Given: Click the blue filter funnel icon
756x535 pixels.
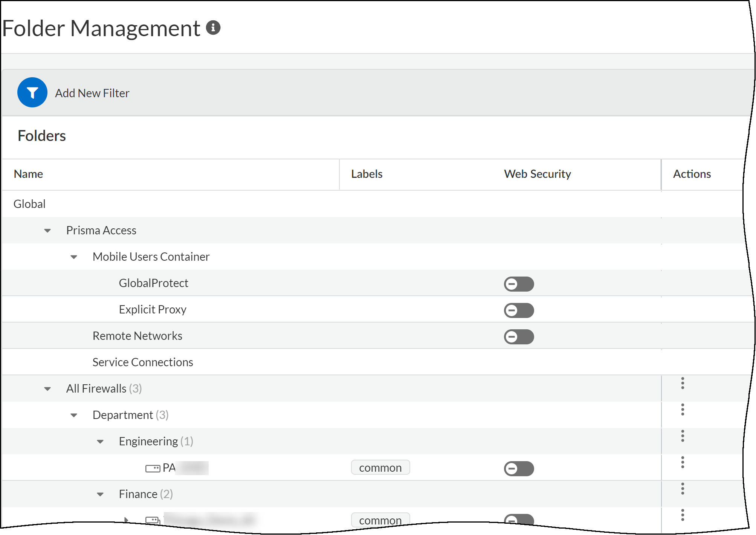Looking at the screenshot, I should [x=32, y=92].
